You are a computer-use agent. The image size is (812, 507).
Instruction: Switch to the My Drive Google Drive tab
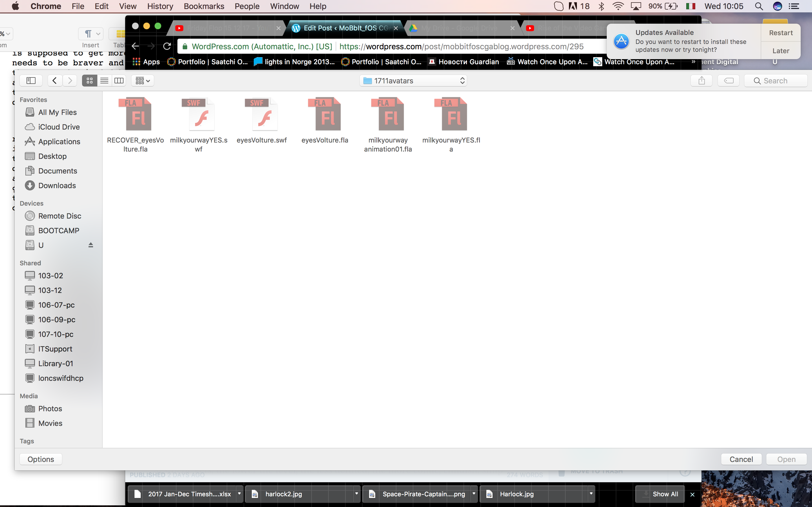459,28
